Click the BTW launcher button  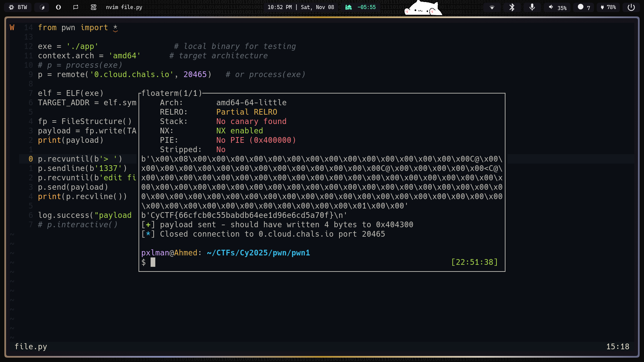point(18,7)
